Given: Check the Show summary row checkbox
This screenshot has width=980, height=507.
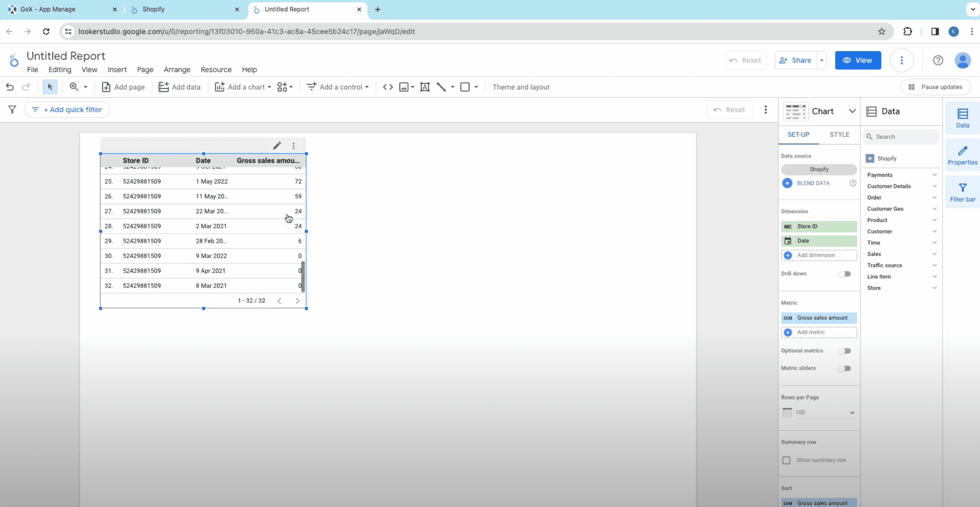Looking at the screenshot, I should click(x=786, y=460).
